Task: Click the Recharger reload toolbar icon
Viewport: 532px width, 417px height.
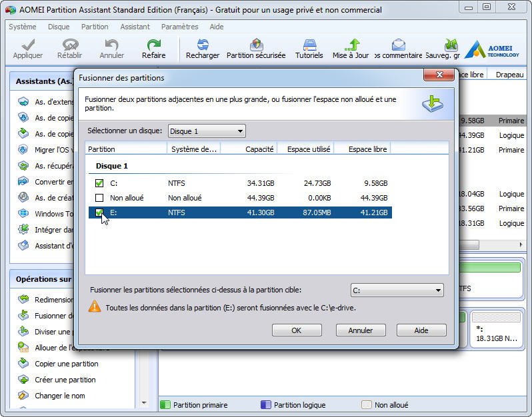Action: [203, 45]
